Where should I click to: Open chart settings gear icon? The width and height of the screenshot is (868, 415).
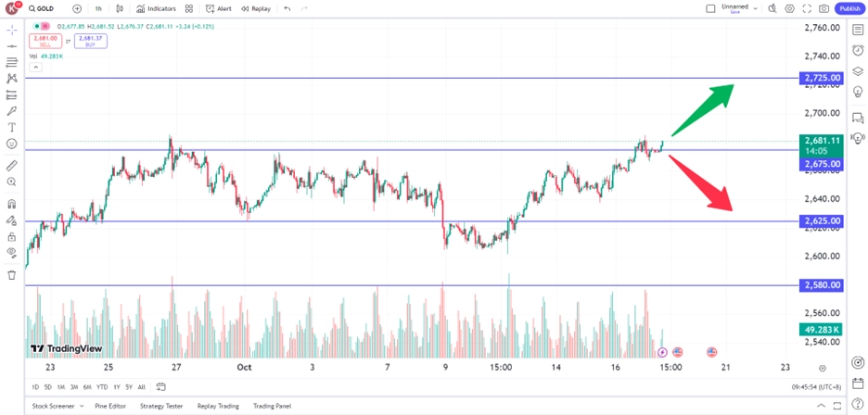(x=790, y=9)
